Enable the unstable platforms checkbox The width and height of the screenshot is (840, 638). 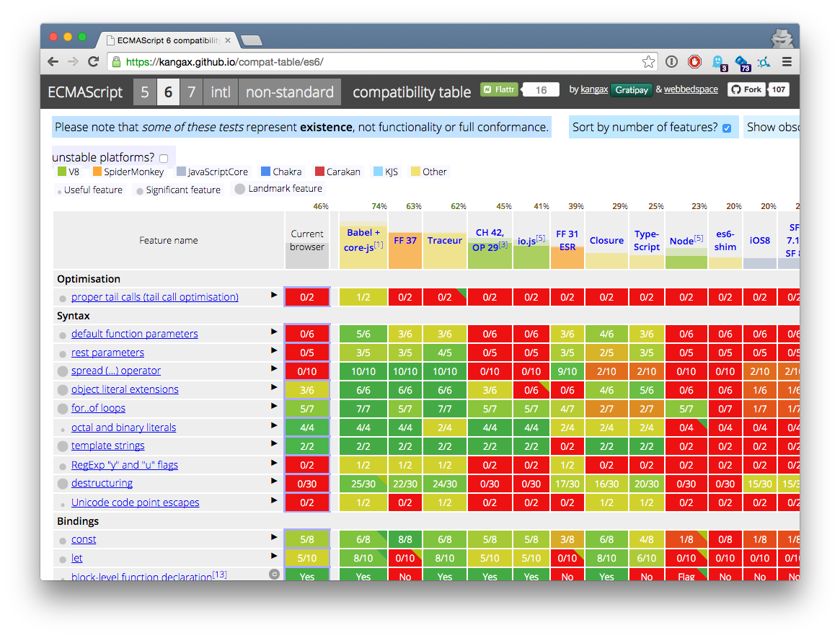[x=164, y=158]
